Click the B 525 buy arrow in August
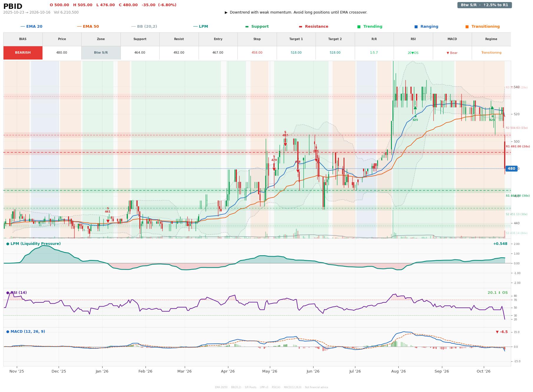Screen dimensions: 533x392 click(415, 108)
